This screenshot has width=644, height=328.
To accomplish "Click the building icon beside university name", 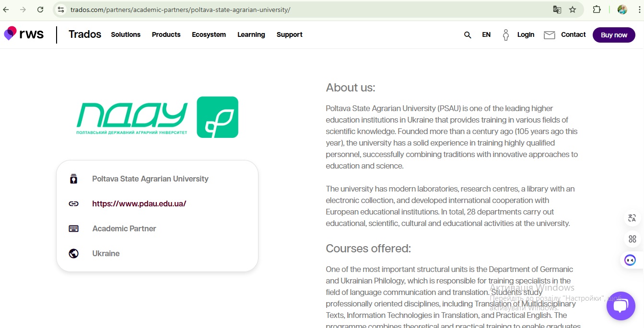I will (73, 179).
